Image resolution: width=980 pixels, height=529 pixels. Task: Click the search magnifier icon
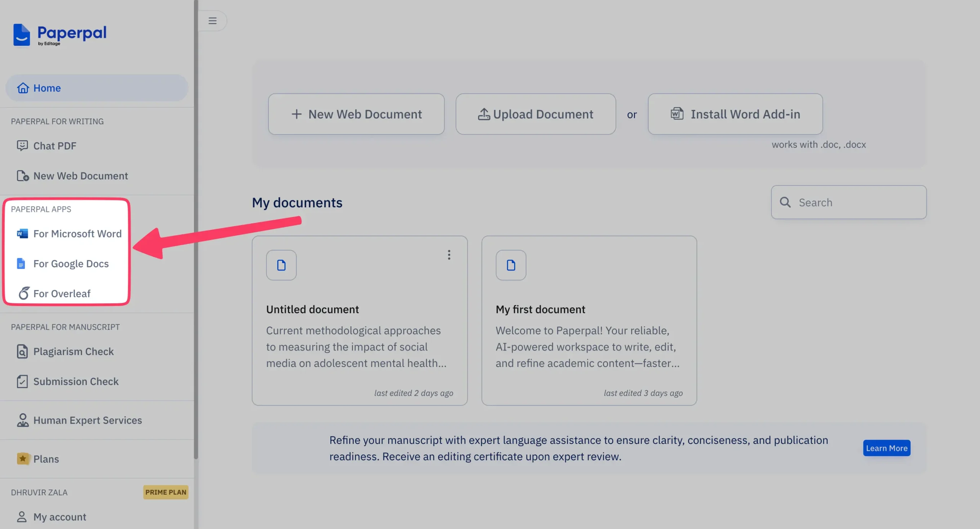[x=785, y=202]
